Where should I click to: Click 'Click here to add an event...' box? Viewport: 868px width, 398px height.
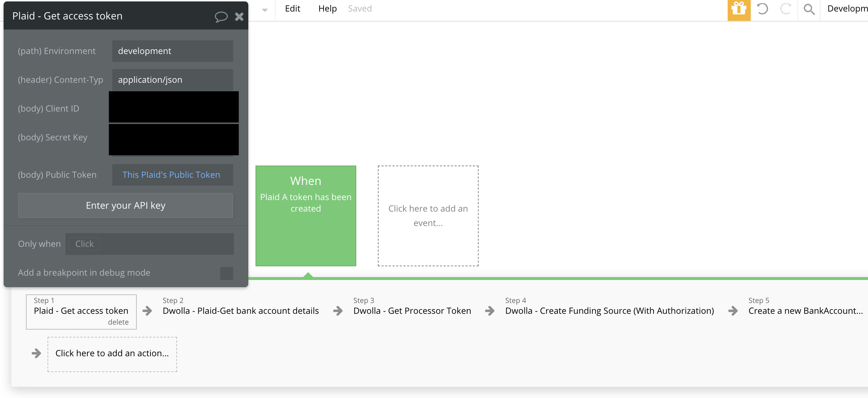coord(428,216)
